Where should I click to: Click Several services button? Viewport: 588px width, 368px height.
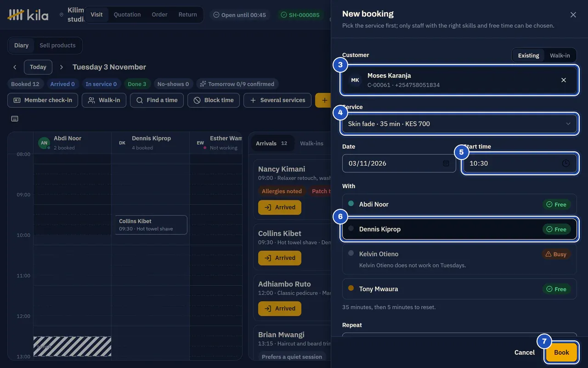(277, 100)
